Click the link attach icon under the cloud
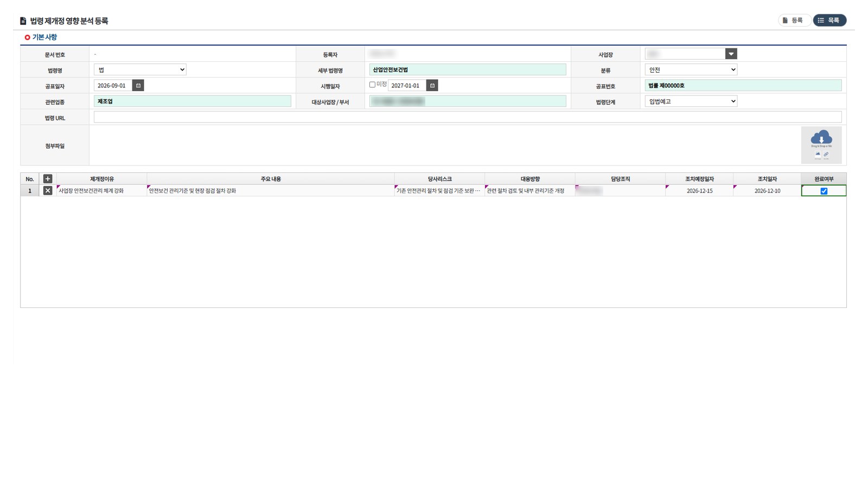Image resolution: width=868 pixels, height=488 pixels. (826, 155)
